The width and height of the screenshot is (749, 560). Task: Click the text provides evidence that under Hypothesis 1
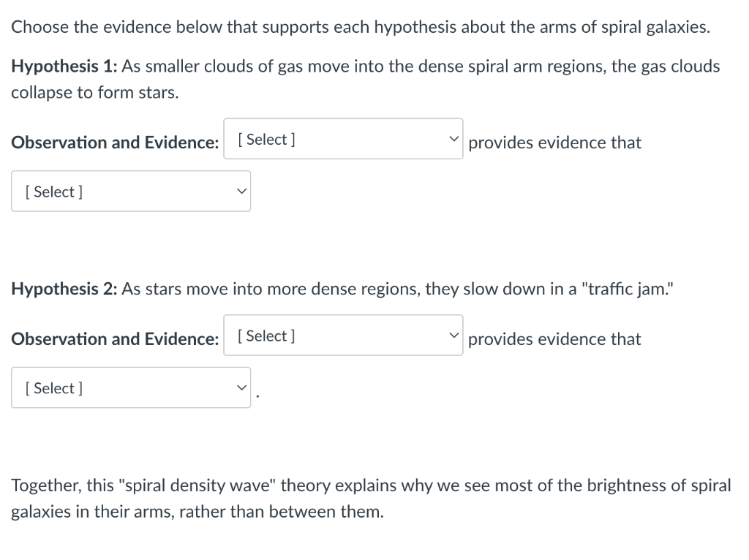point(555,143)
